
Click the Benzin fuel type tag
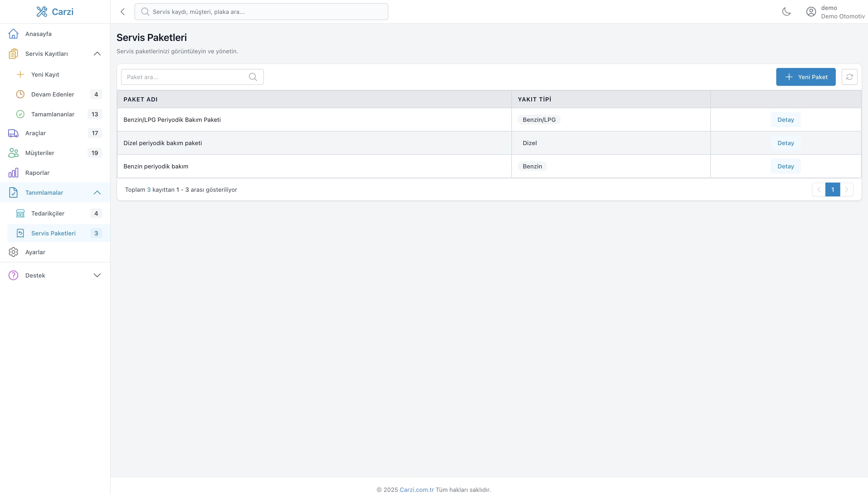pos(532,166)
